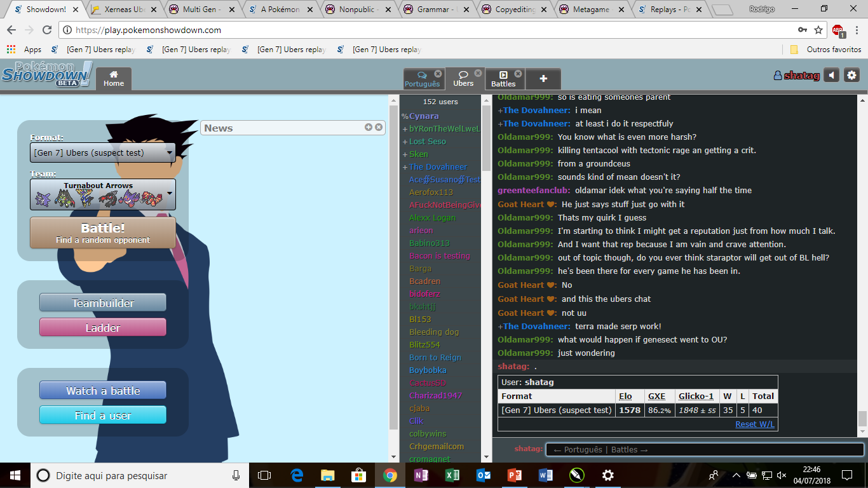Mute sound with the speaker icon

click(x=831, y=76)
